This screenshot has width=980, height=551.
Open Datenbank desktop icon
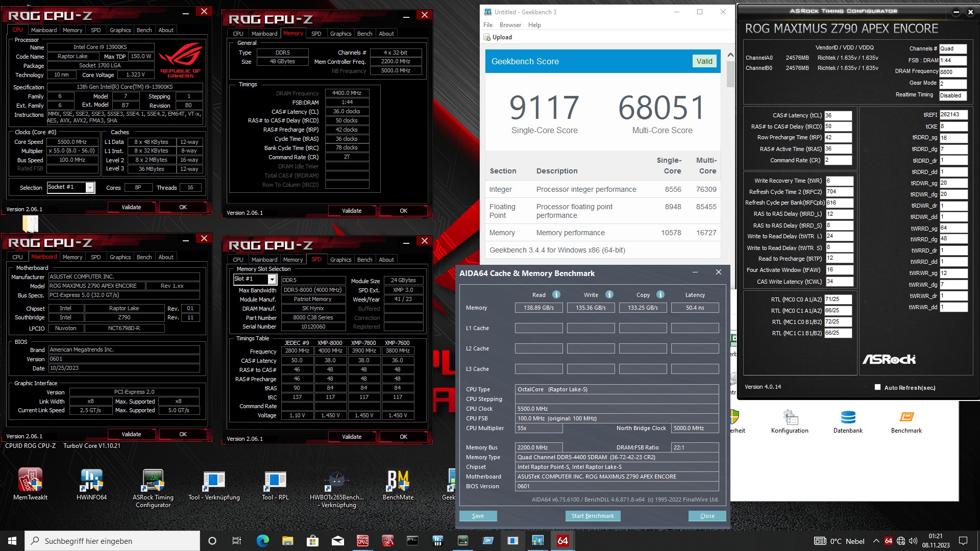tap(848, 421)
